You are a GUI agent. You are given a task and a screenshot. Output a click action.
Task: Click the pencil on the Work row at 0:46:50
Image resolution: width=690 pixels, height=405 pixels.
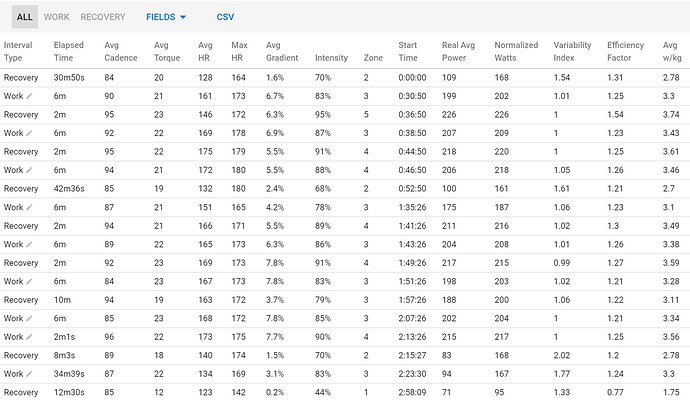pos(29,170)
